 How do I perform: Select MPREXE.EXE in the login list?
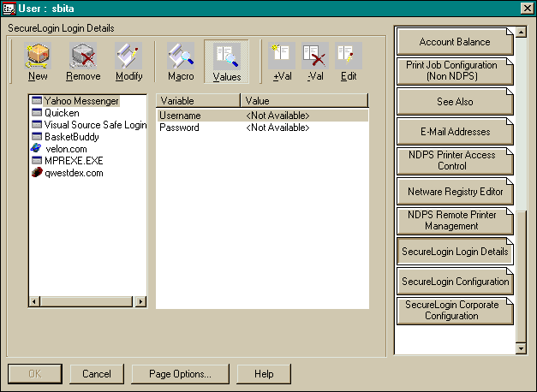pos(74,161)
